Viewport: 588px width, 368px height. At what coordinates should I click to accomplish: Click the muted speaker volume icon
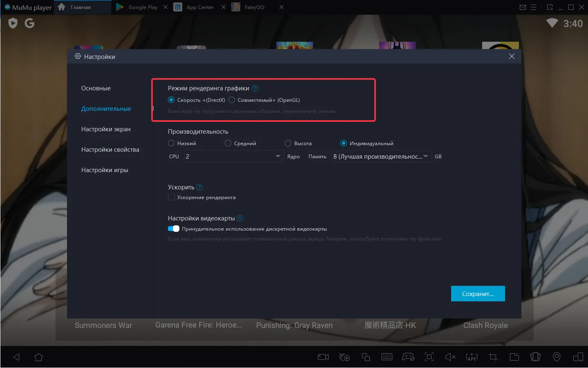[x=450, y=357]
